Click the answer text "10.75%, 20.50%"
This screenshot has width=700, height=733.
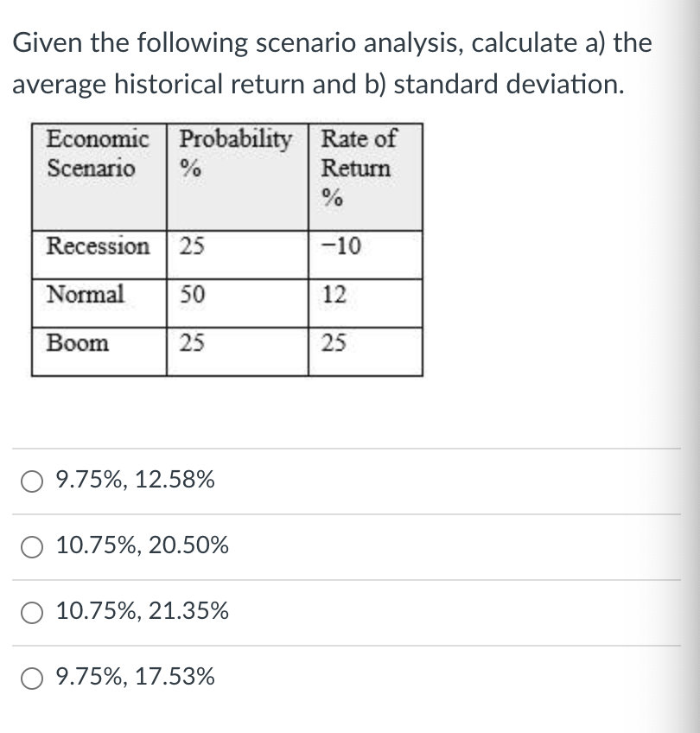(x=143, y=545)
